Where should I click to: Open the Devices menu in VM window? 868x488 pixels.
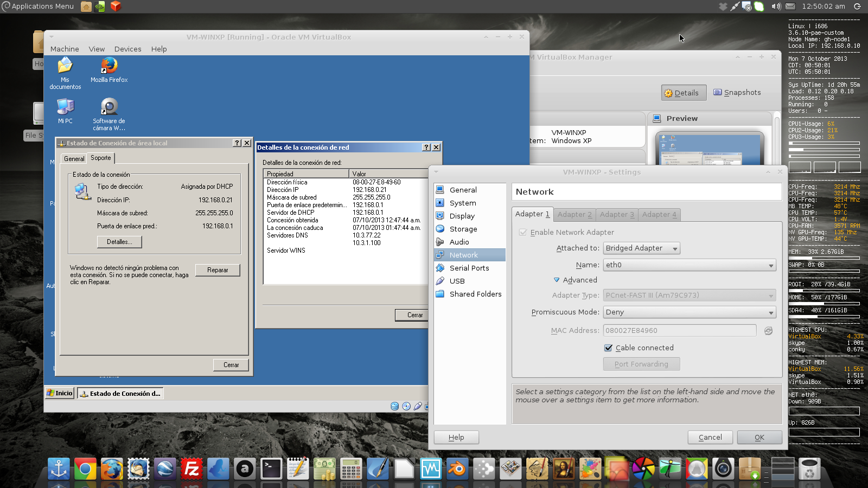coord(128,49)
